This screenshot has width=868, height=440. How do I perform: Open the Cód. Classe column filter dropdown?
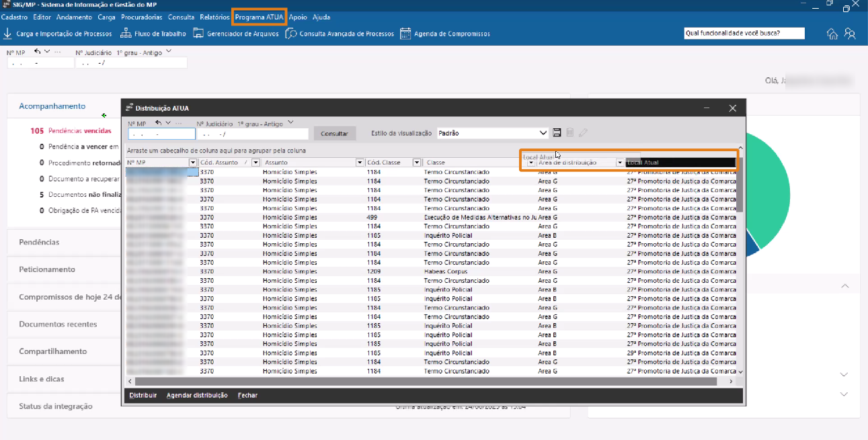pos(417,163)
